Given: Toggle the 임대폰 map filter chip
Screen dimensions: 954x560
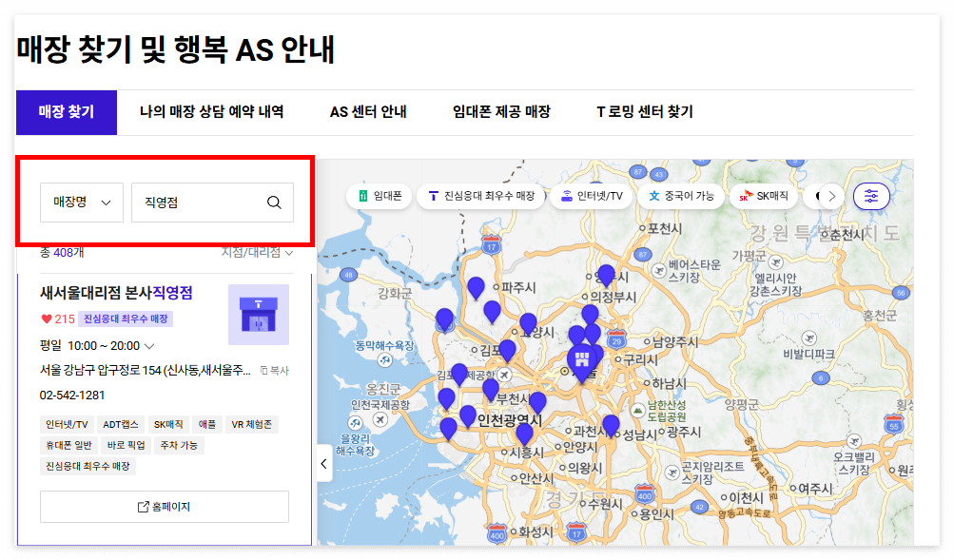Looking at the screenshot, I should coord(380,196).
